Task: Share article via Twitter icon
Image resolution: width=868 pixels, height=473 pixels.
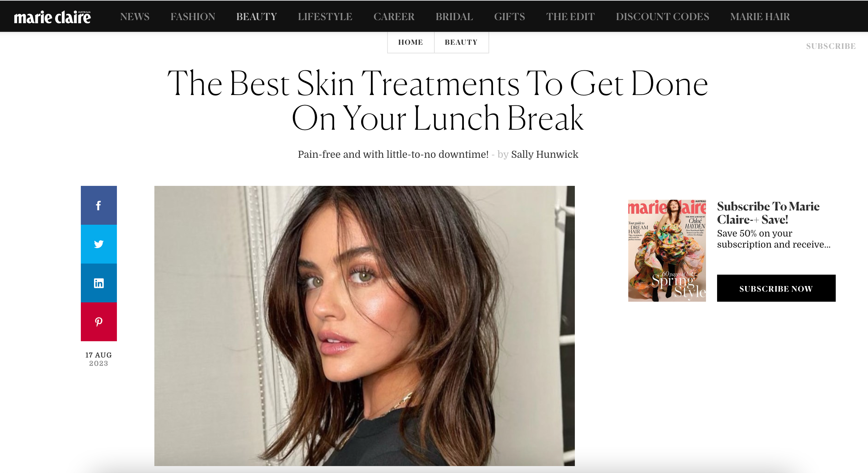Action: tap(99, 244)
